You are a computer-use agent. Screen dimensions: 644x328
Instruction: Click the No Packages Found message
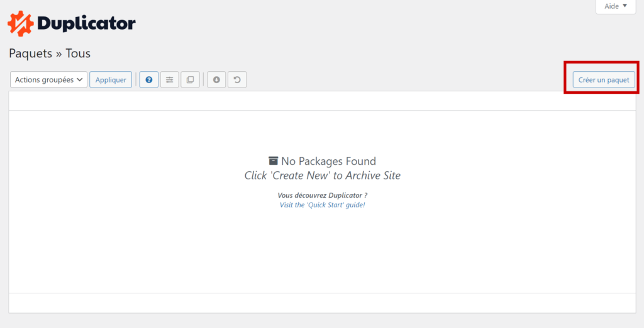coord(328,161)
